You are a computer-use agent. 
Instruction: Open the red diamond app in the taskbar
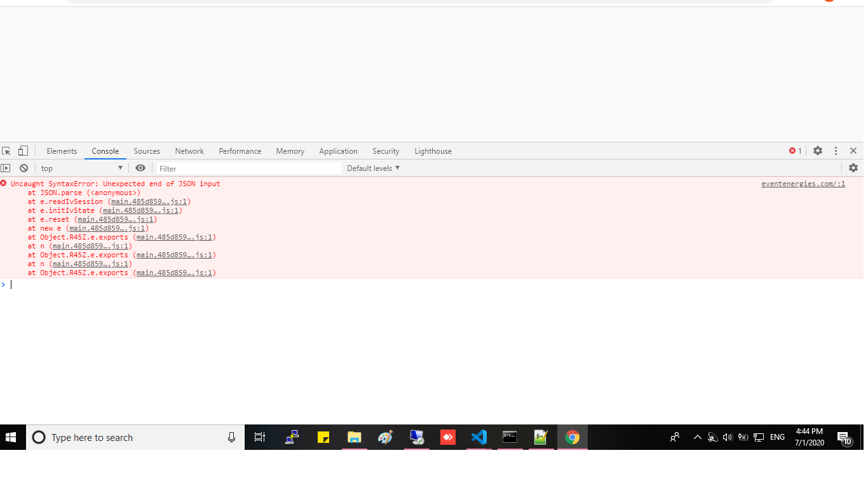[448, 437]
